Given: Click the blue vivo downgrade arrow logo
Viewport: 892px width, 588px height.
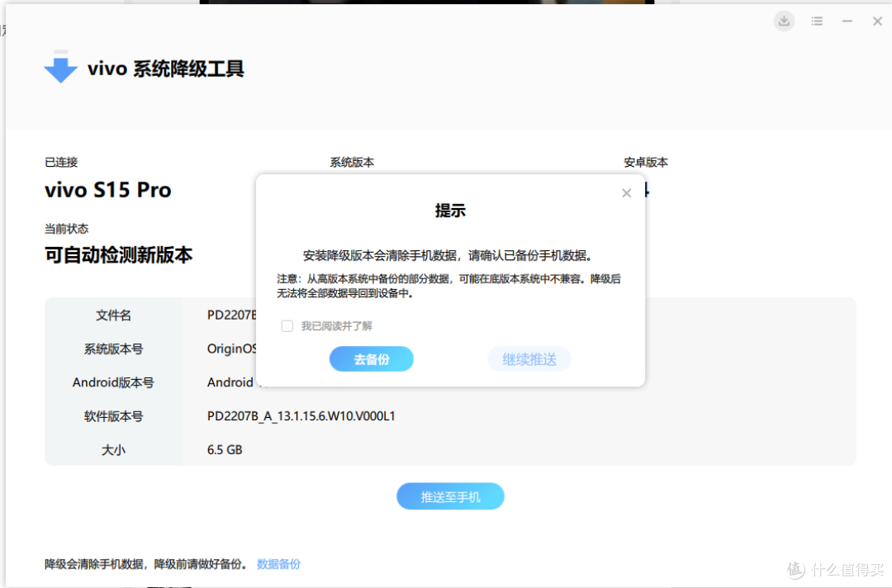Looking at the screenshot, I should coord(61,67).
